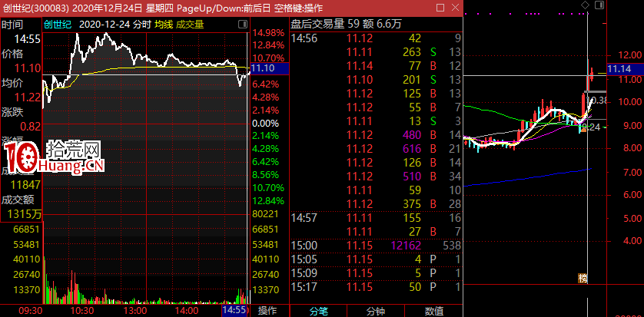The image size is (644, 317).
Task: Click the 11847 volume value
Action: (x=26, y=185)
